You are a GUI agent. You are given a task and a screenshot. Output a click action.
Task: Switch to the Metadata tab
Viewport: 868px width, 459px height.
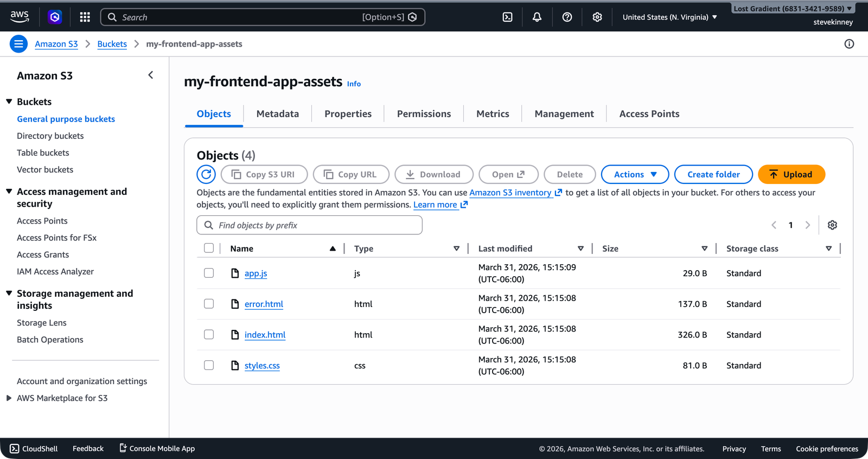pos(278,114)
